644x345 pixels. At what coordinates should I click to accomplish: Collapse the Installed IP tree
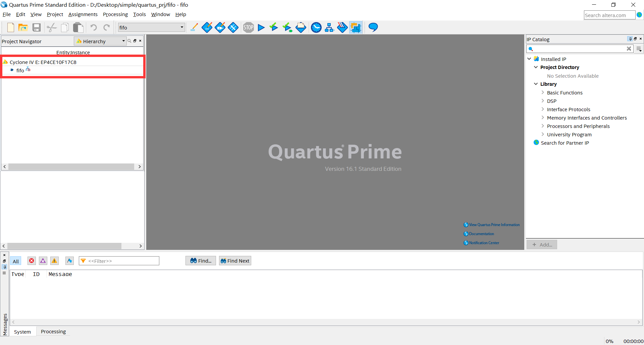(529, 59)
